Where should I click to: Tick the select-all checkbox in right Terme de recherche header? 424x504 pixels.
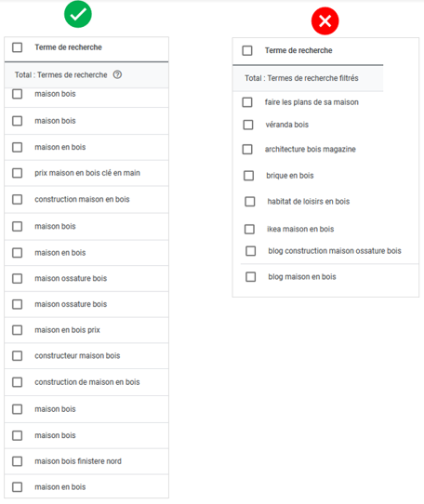[x=247, y=50]
